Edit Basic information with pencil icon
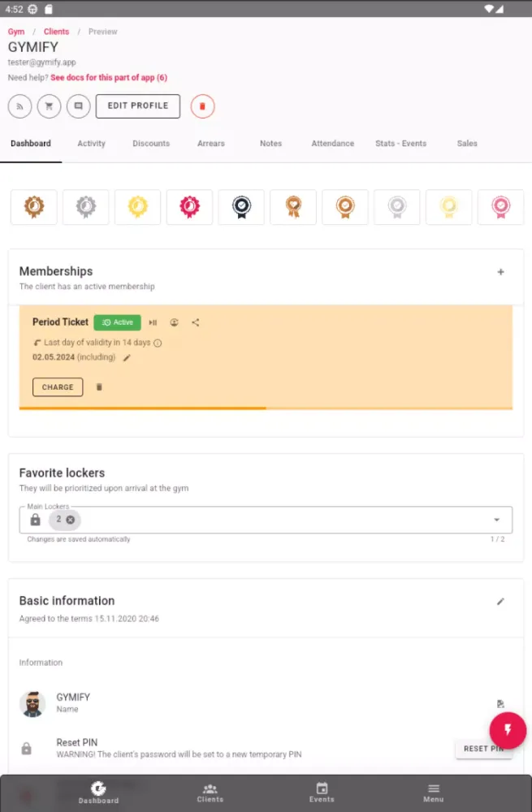The image size is (532, 812). (501, 601)
